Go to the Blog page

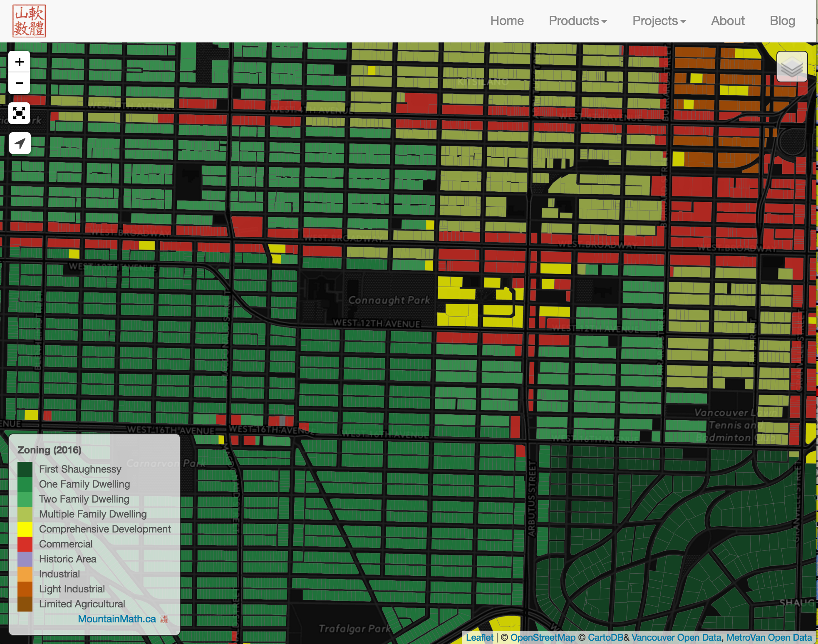[x=782, y=21]
